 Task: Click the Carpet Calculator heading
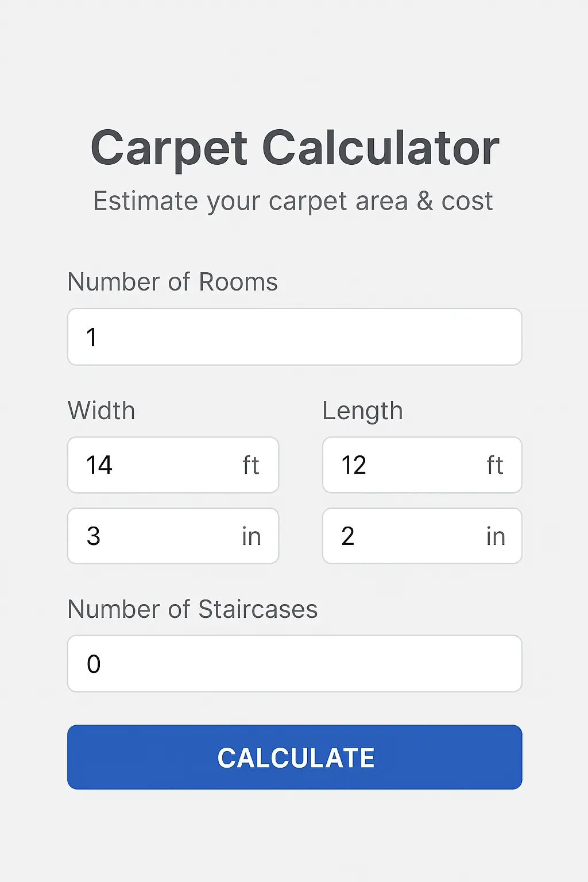(295, 148)
